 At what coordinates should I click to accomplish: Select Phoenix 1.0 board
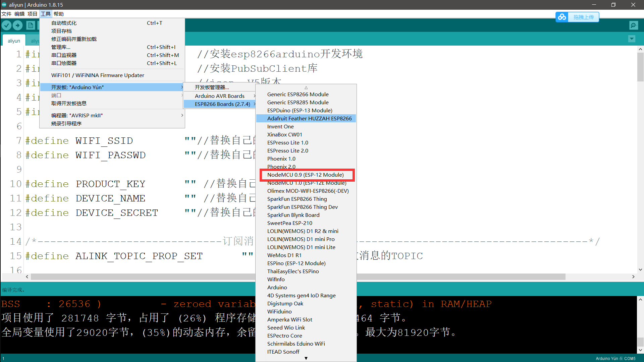[306, 159]
